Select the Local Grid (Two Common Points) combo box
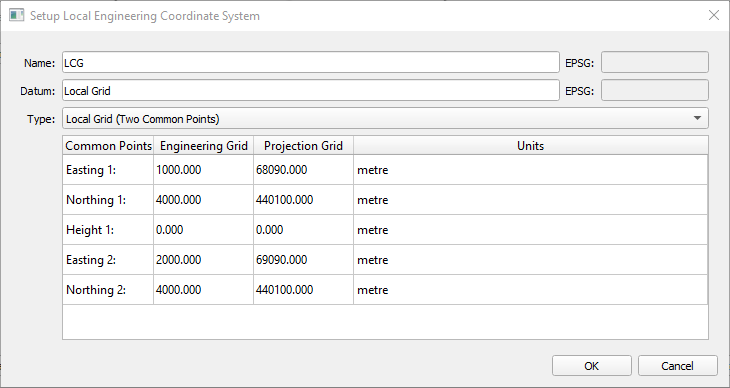 click(385, 118)
